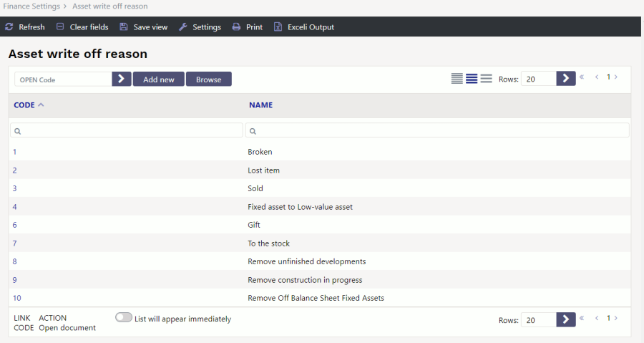Click Fixed asset to Low-value asset cell
644x343 pixels.
pos(301,207)
